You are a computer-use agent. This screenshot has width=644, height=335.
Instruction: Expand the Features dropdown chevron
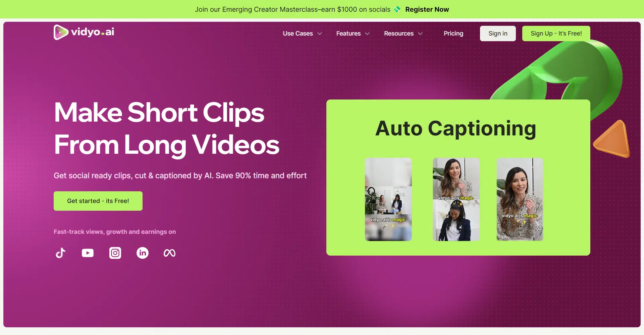[367, 33]
